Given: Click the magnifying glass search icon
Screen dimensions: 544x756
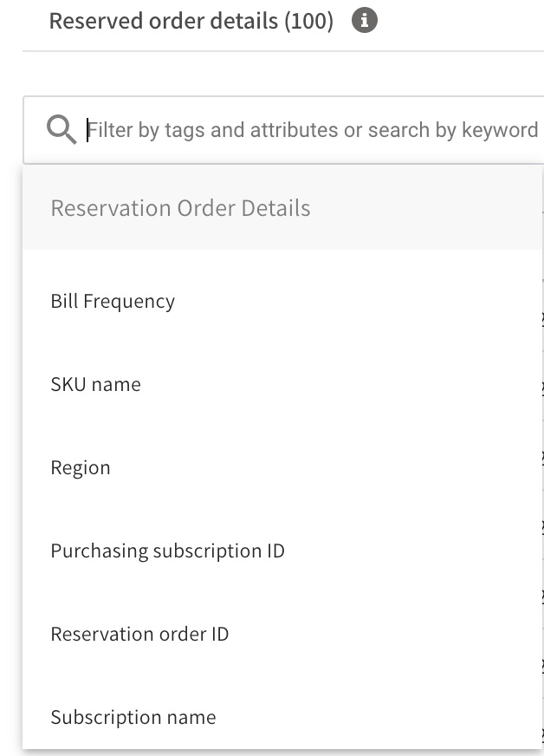Looking at the screenshot, I should coord(62,131).
